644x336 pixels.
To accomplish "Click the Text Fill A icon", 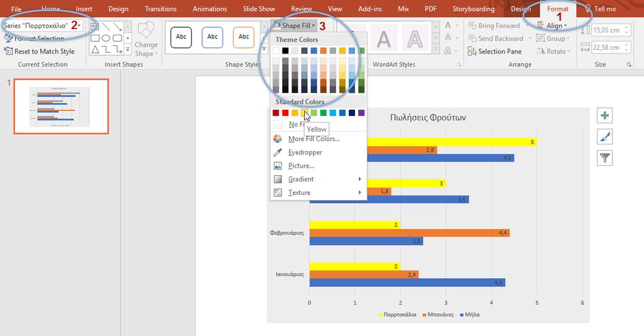I will [x=448, y=25].
